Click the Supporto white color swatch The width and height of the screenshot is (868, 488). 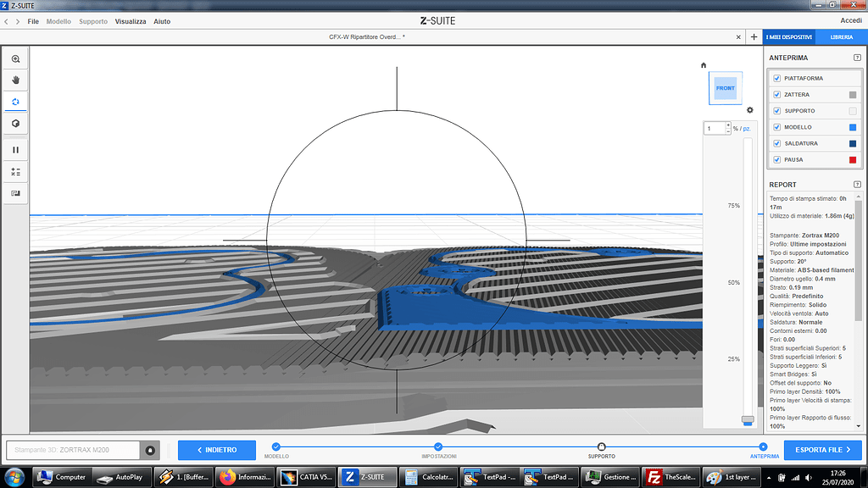click(x=853, y=111)
